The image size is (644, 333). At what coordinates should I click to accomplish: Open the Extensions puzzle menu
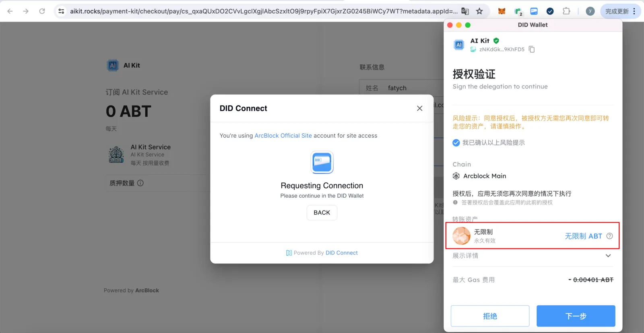tap(566, 11)
